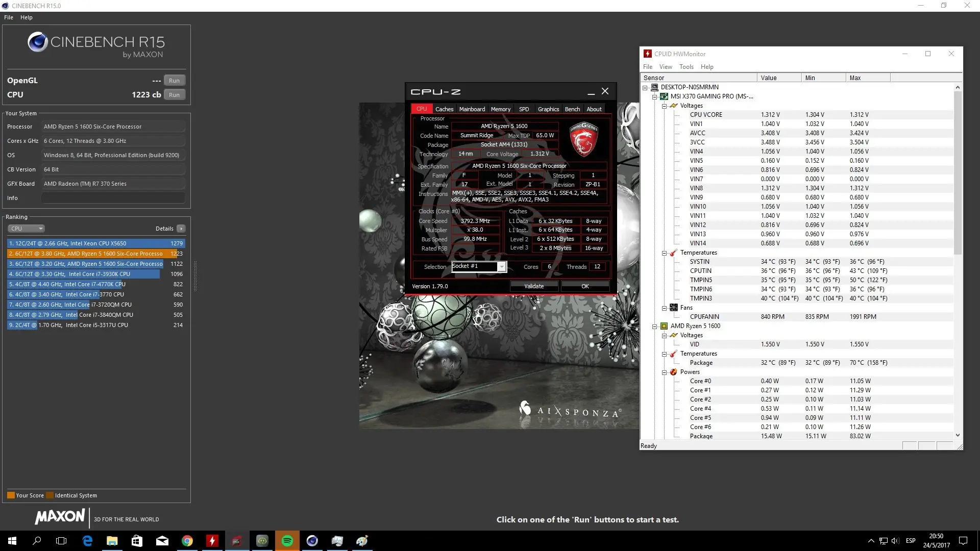Switch to Bench tab in CPU-Z

pos(572,109)
